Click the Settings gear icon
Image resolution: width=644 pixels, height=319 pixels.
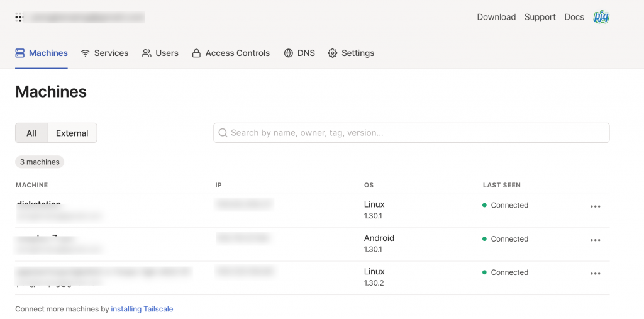[333, 53]
